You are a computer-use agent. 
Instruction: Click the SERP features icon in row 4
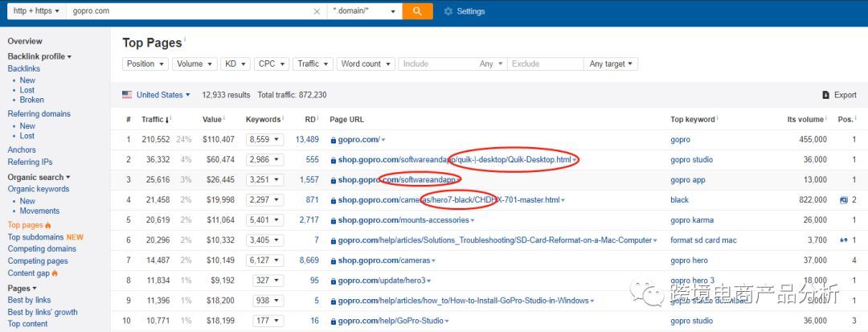843,200
